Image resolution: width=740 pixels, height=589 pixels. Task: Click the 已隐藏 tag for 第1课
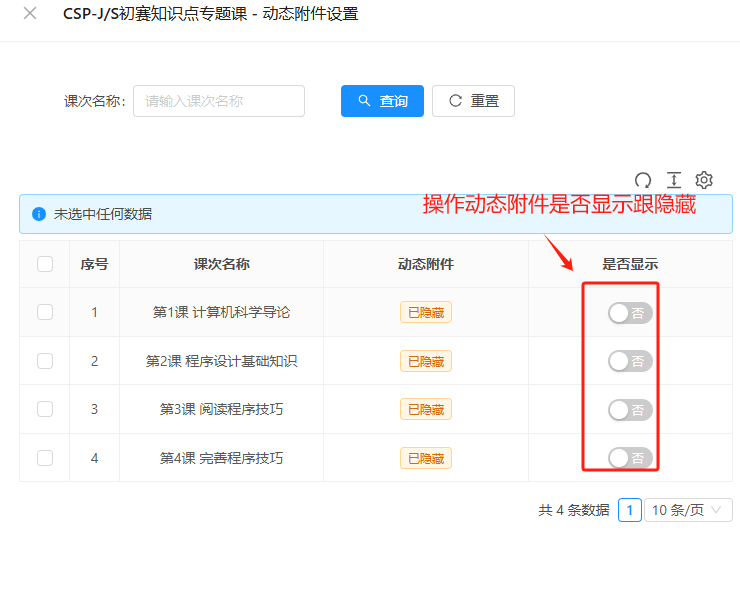coord(426,312)
